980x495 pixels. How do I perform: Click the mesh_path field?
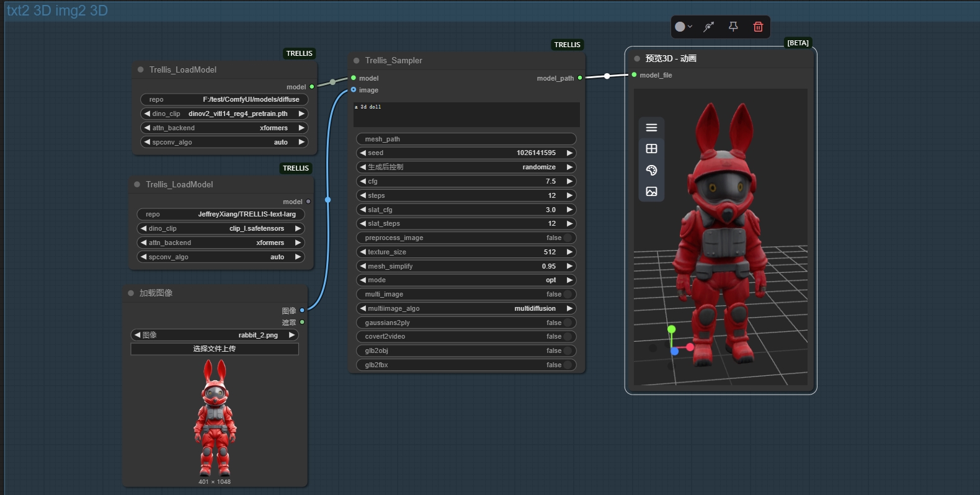(x=466, y=139)
